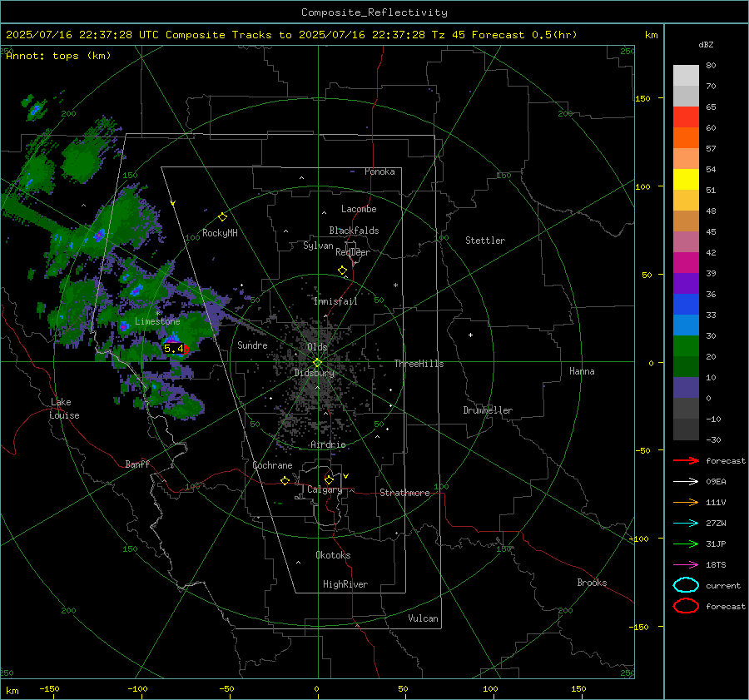
Task: Pick the blue swatch between 36 and 33
Action: click(686, 305)
